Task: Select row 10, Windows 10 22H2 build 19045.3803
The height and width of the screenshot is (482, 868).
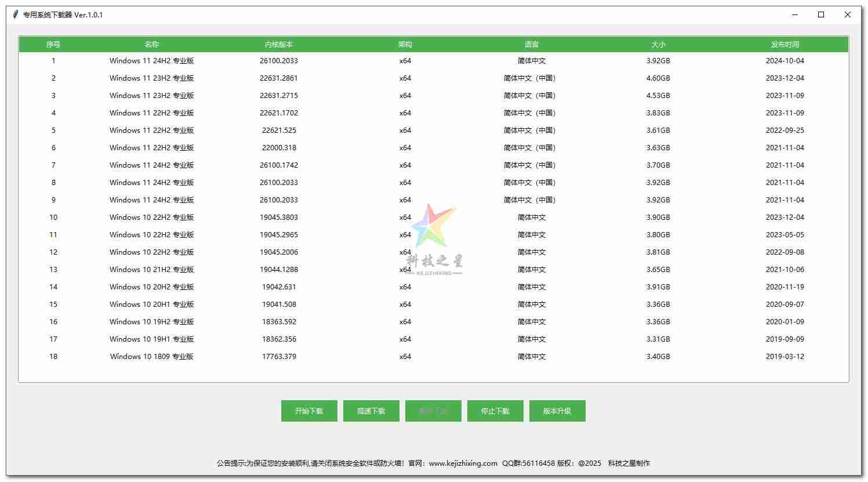Action: point(152,218)
